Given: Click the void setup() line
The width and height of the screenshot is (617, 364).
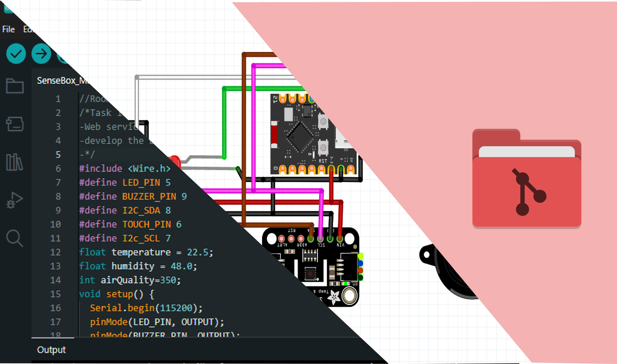Looking at the screenshot, I should 117,294.
